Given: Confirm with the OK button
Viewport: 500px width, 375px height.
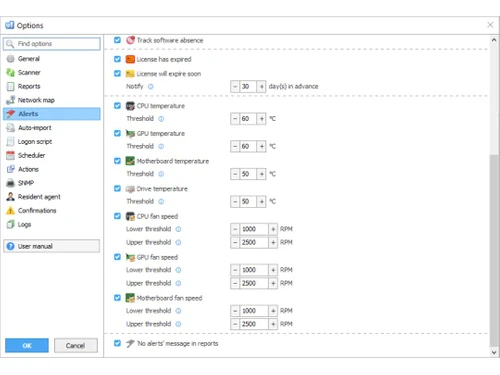Looking at the screenshot, I should (27, 345).
